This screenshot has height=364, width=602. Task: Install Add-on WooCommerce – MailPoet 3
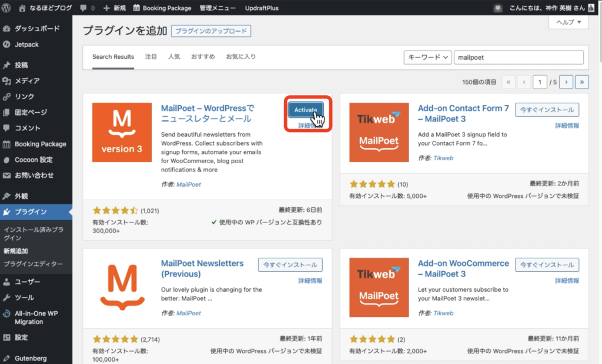(547, 265)
